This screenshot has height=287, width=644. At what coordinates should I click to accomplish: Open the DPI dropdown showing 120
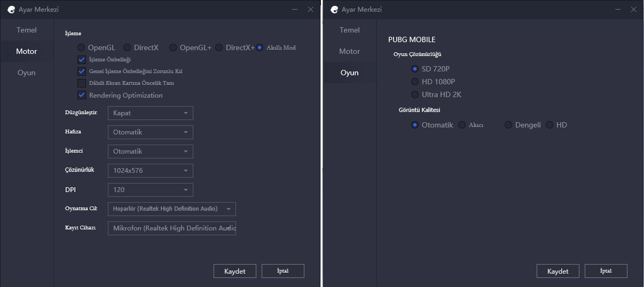[151, 190]
